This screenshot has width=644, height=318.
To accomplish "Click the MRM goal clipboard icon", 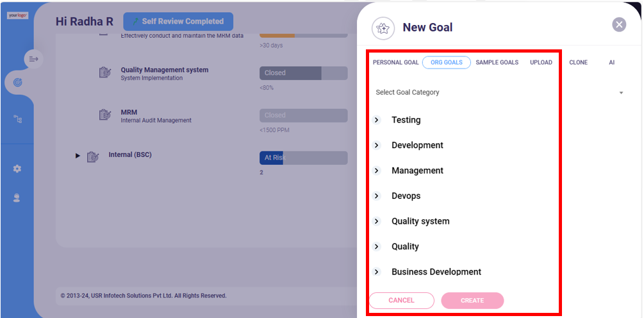I will 105,115.
